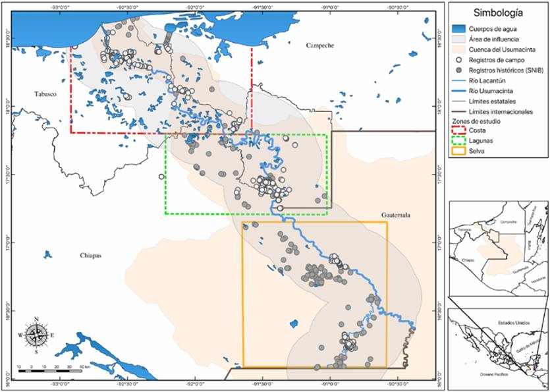The height and width of the screenshot is (392, 550).
Task: Click the blue Cuerpos de agua swatch
Action: 458,28
